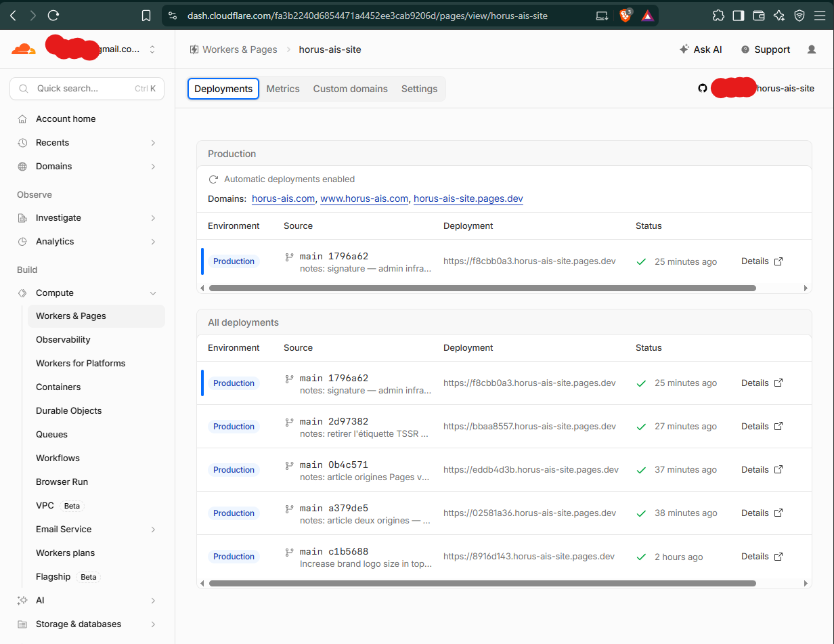The image size is (834, 644).
Task: Switch to the Metrics tab
Action: coord(283,89)
